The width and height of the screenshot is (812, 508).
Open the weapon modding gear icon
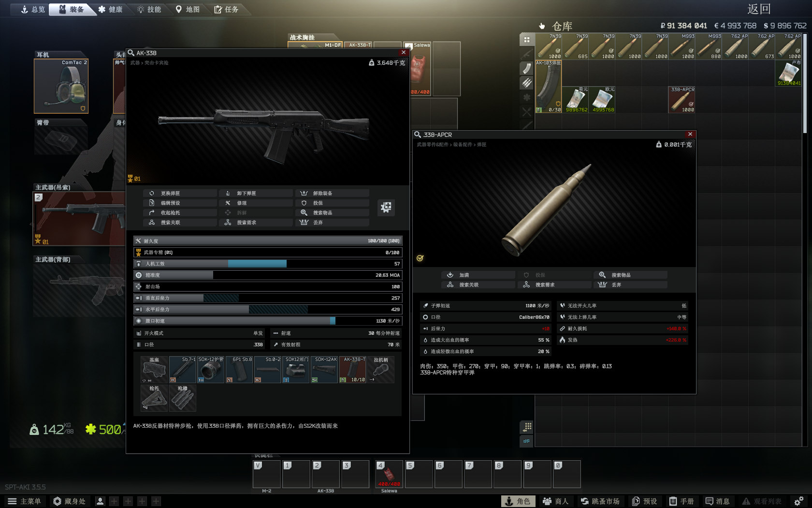[x=386, y=208]
